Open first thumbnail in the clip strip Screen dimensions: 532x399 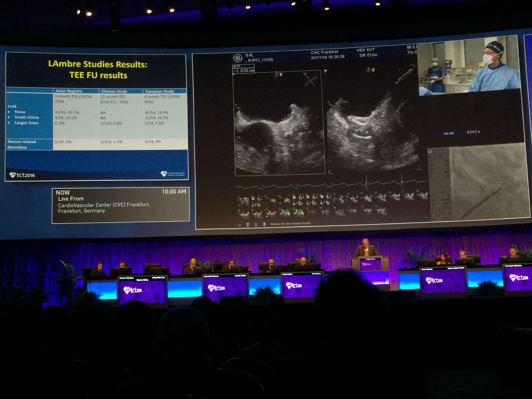point(243,201)
